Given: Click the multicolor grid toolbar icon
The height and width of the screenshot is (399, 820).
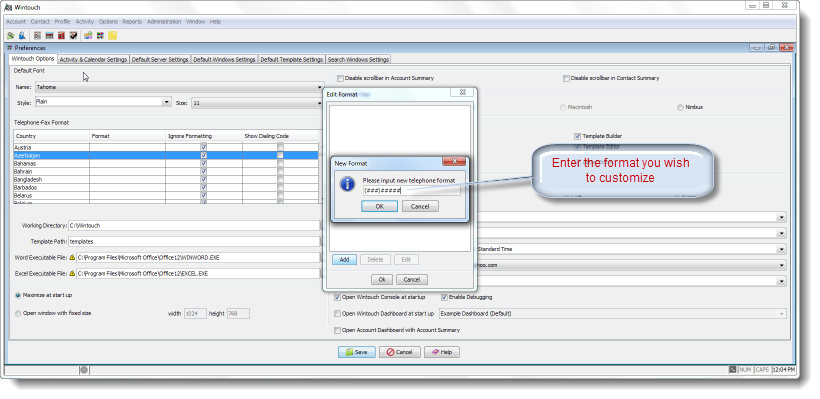Looking at the screenshot, I should [x=100, y=36].
